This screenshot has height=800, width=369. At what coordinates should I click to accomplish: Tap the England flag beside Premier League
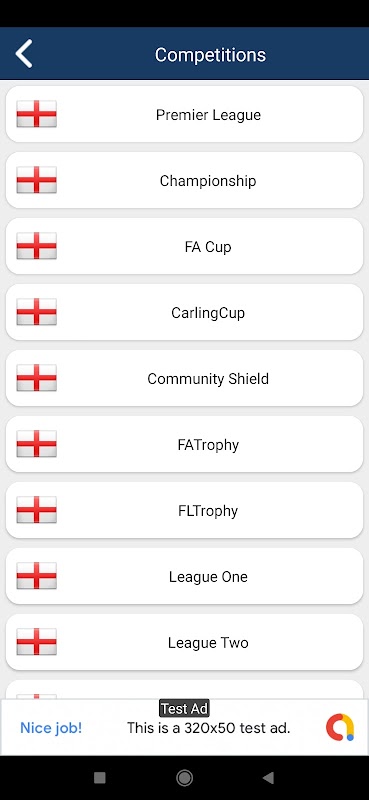(36, 114)
